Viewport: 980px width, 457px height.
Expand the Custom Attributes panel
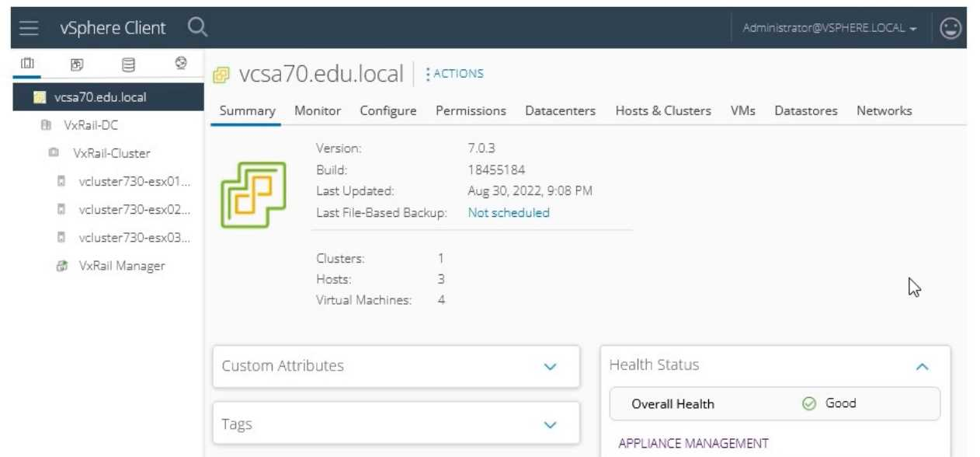click(550, 366)
